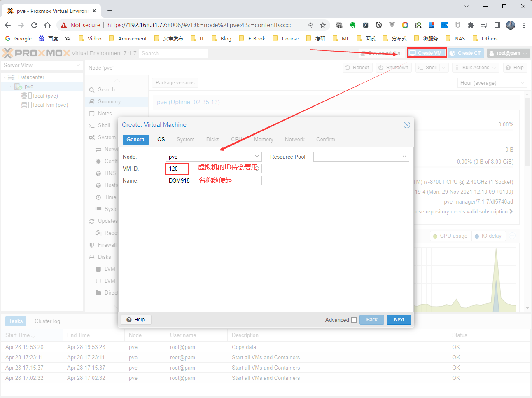The width and height of the screenshot is (532, 398).
Task: Click the share page icon in address bar
Action: (x=310, y=25)
